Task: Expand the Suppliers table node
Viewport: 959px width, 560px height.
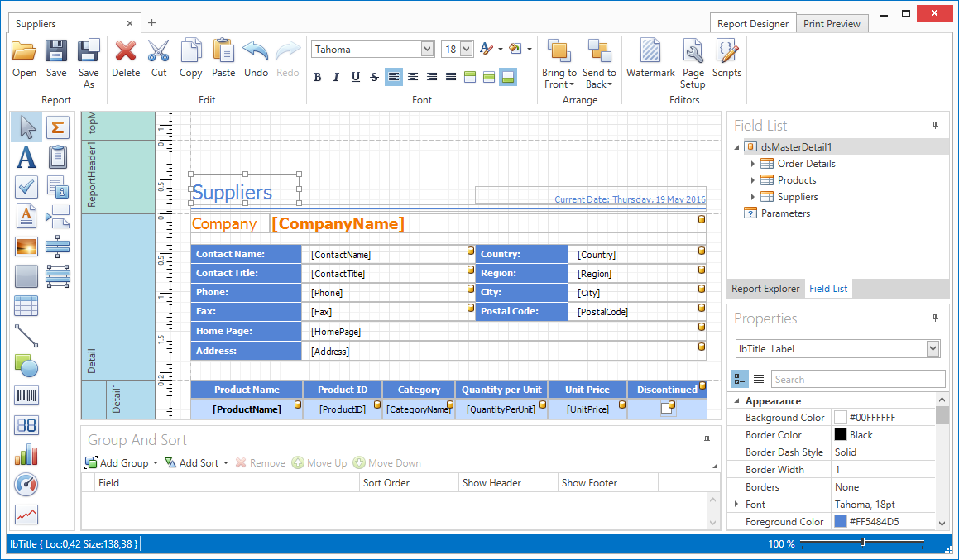Action: tap(753, 197)
